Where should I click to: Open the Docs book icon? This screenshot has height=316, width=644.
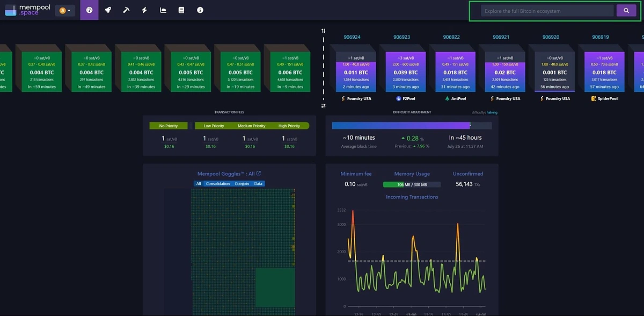coord(181,10)
